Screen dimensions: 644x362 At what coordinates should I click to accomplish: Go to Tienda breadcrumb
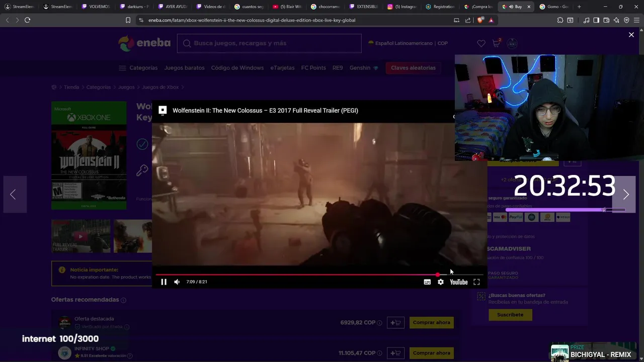coord(71,87)
